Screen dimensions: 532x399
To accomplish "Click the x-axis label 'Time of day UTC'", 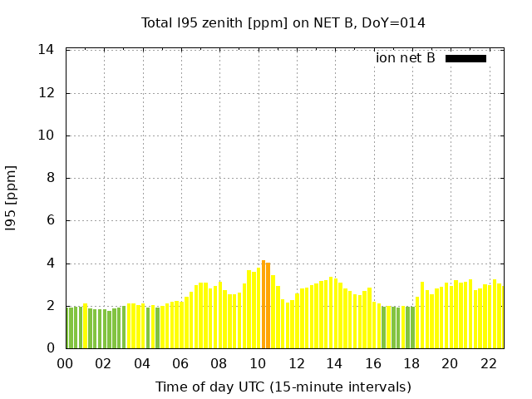I will point(283,387).
